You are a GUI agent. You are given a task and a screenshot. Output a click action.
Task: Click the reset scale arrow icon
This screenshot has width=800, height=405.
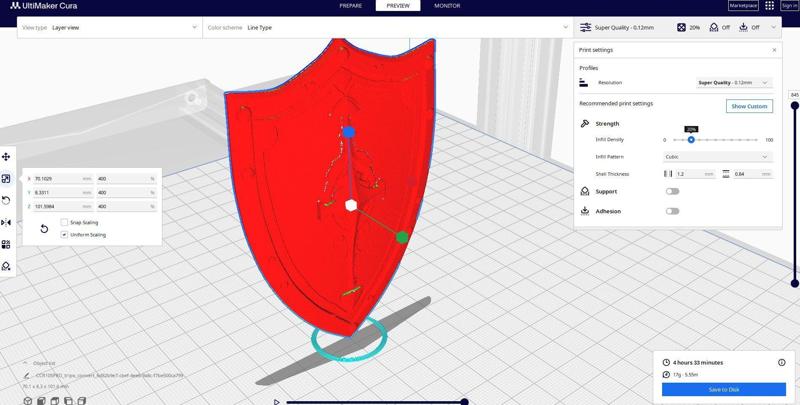[x=44, y=229]
